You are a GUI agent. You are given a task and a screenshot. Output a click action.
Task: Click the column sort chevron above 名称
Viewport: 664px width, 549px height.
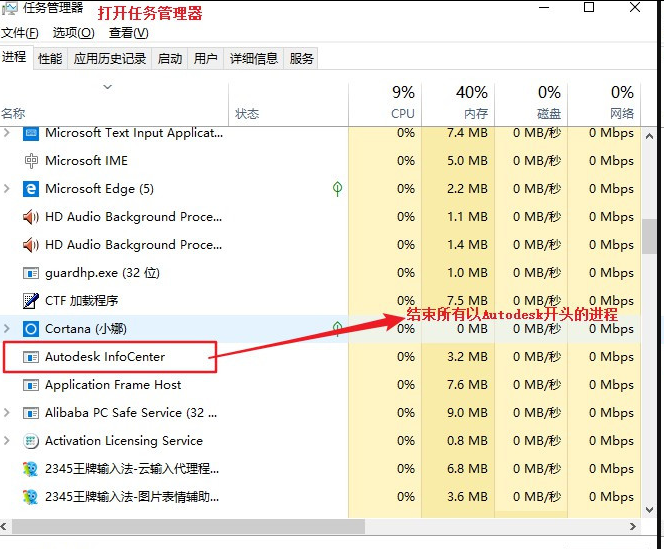[x=108, y=87]
